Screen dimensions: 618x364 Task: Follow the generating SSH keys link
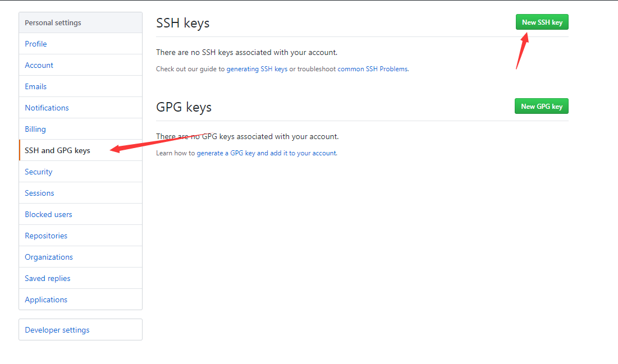coord(257,69)
